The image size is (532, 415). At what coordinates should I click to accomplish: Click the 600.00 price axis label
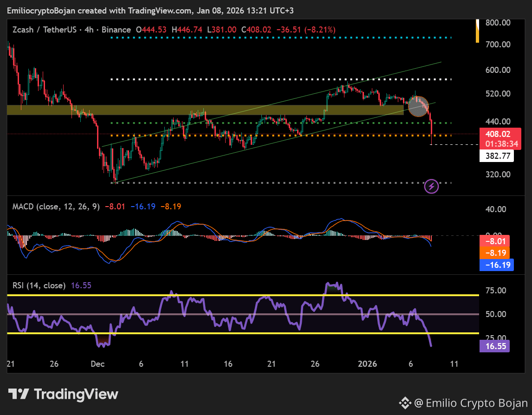click(x=498, y=70)
